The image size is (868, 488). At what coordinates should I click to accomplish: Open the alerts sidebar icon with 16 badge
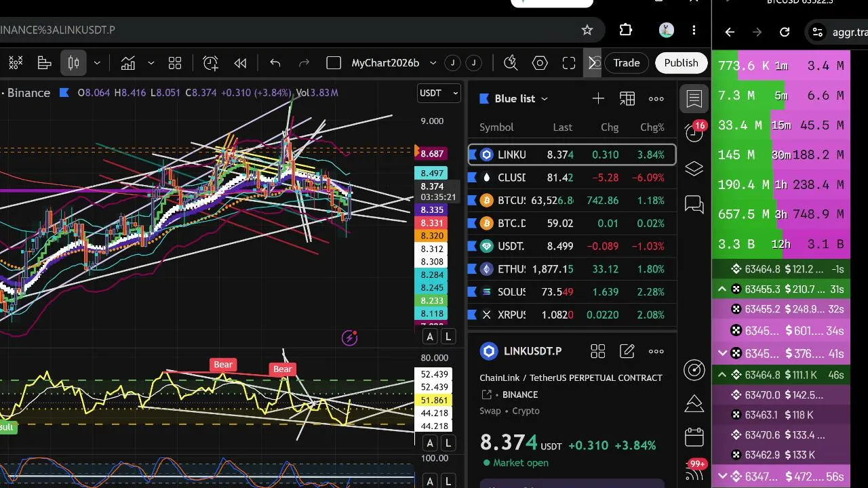click(694, 131)
